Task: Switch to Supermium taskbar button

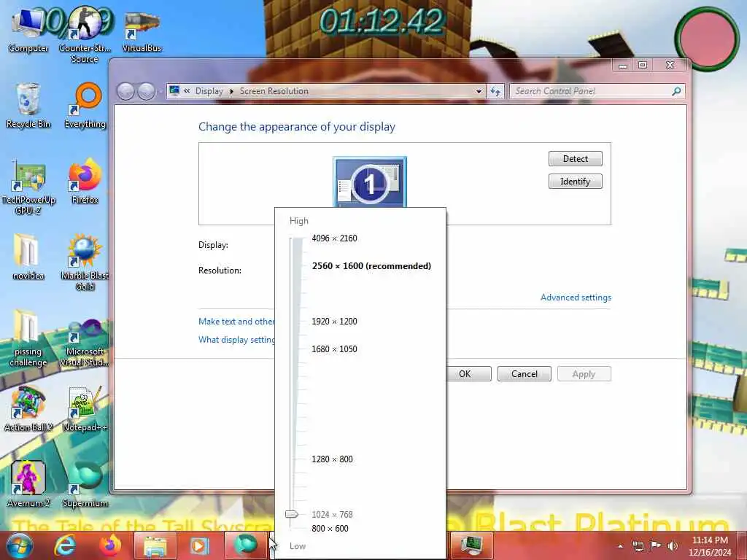Action: (x=245, y=545)
